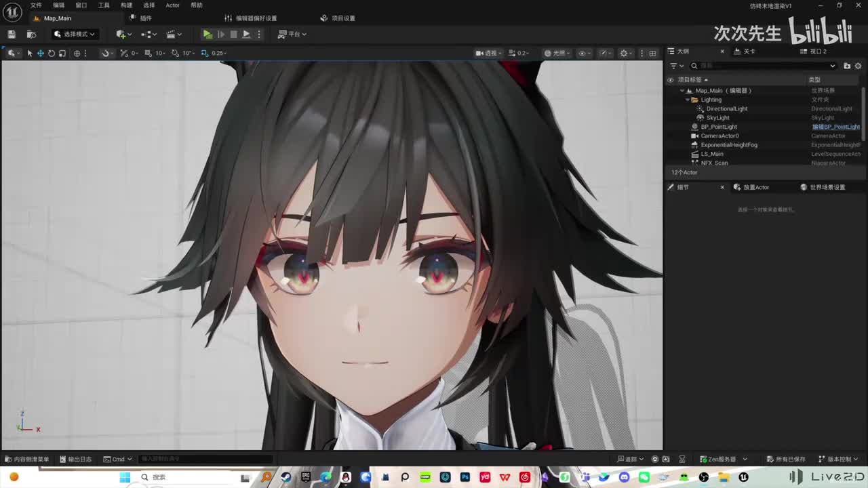Select the Scale tool
The width and height of the screenshot is (868, 488).
point(62,53)
